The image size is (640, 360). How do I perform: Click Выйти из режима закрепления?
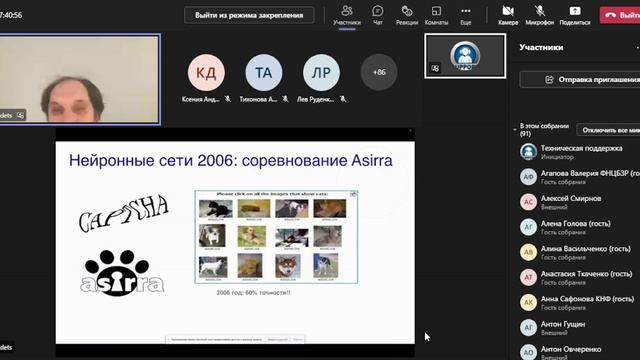pos(249,16)
